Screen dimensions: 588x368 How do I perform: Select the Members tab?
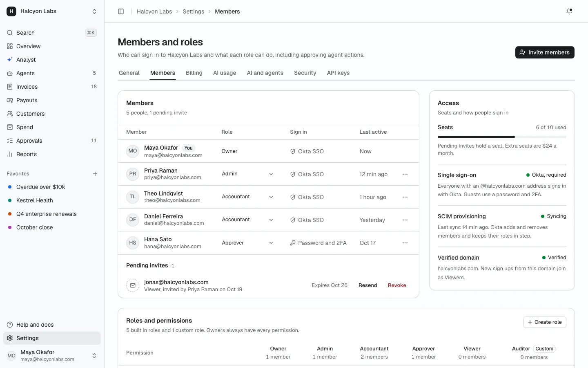point(163,73)
